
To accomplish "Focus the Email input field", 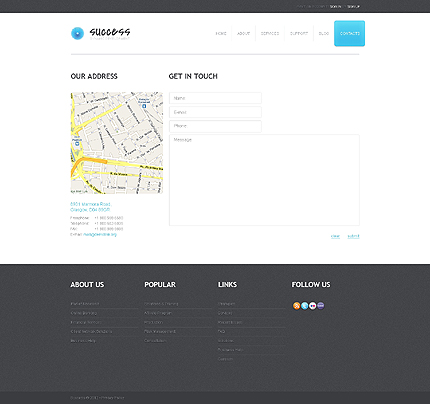I will (x=215, y=112).
